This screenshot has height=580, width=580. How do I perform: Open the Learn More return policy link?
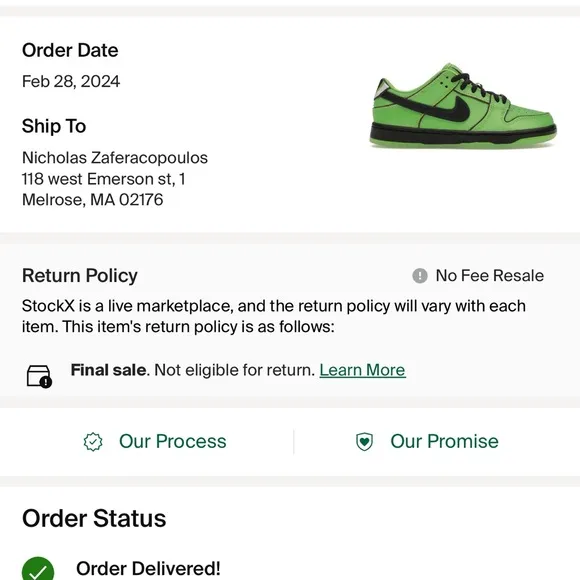coord(362,370)
